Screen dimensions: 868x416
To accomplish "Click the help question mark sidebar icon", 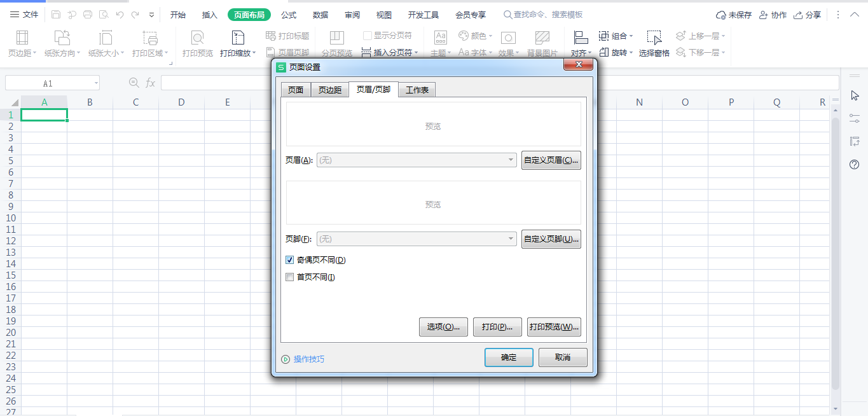I will tap(855, 165).
